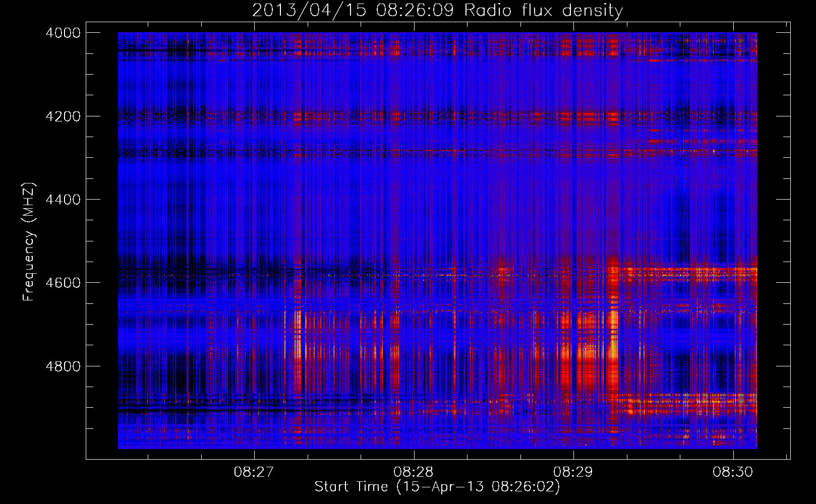This screenshot has height=504, width=816.
Task: Select the 4200 frequency axis label
Action: (x=63, y=116)
